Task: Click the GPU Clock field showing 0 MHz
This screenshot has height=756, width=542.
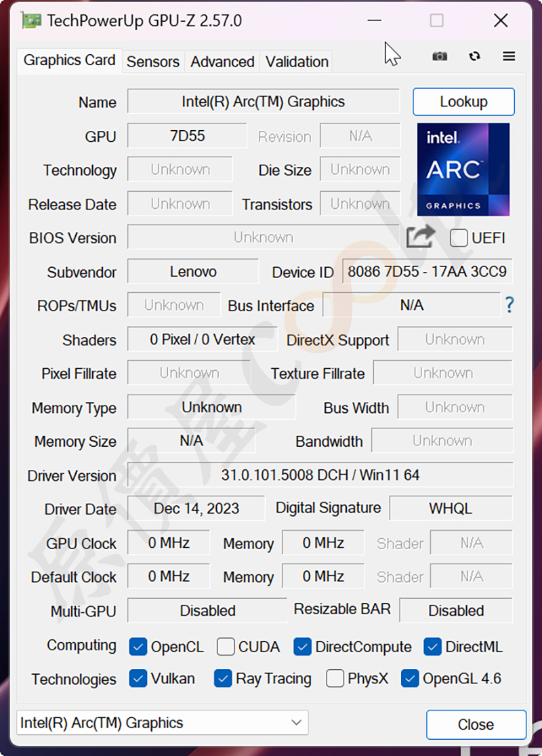Action: [x=169, y=543]
